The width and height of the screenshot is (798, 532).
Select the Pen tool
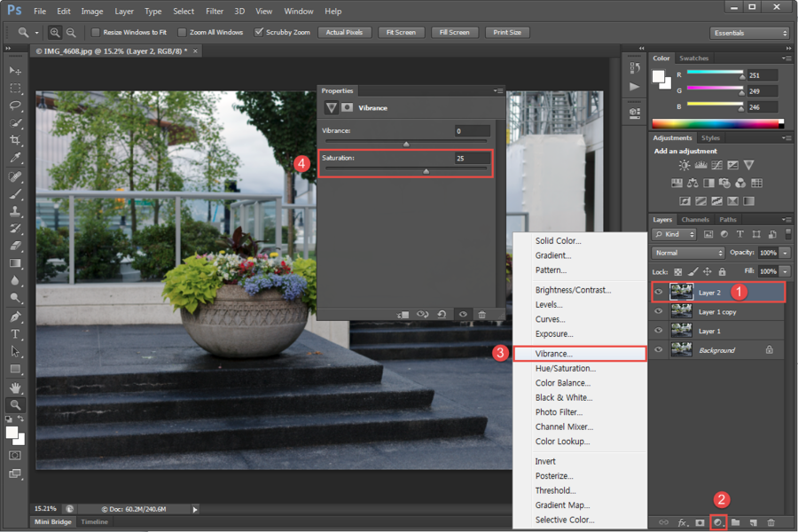[x=15, y=317]
